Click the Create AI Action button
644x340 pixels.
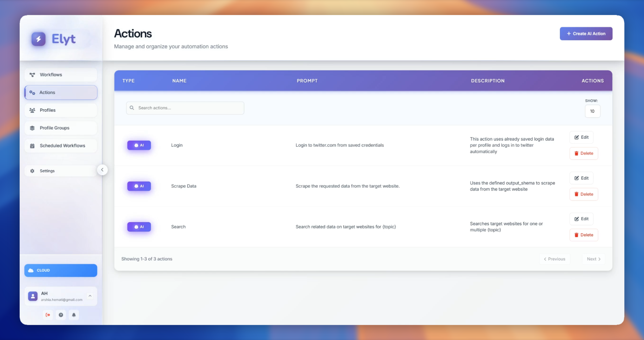pos(586,34)
